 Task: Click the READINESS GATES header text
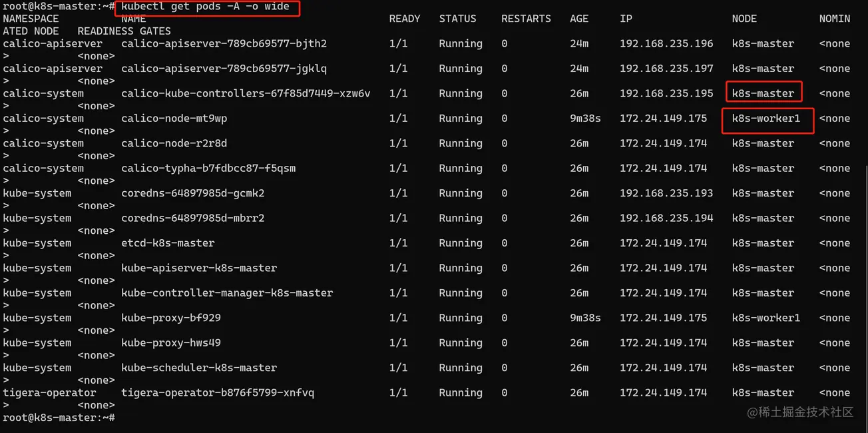tap(124, 31)
